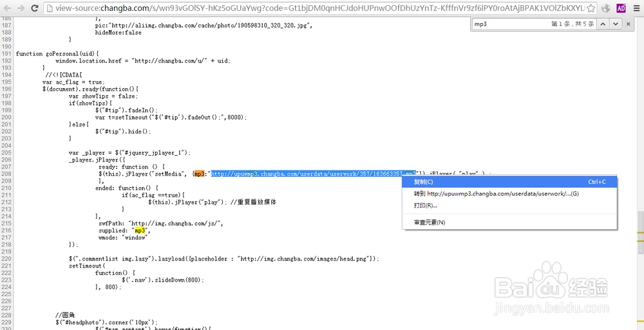Click the selected upuwmp3.changba.com mp3 URL
644x330 pixels.
tap(313, 174)
